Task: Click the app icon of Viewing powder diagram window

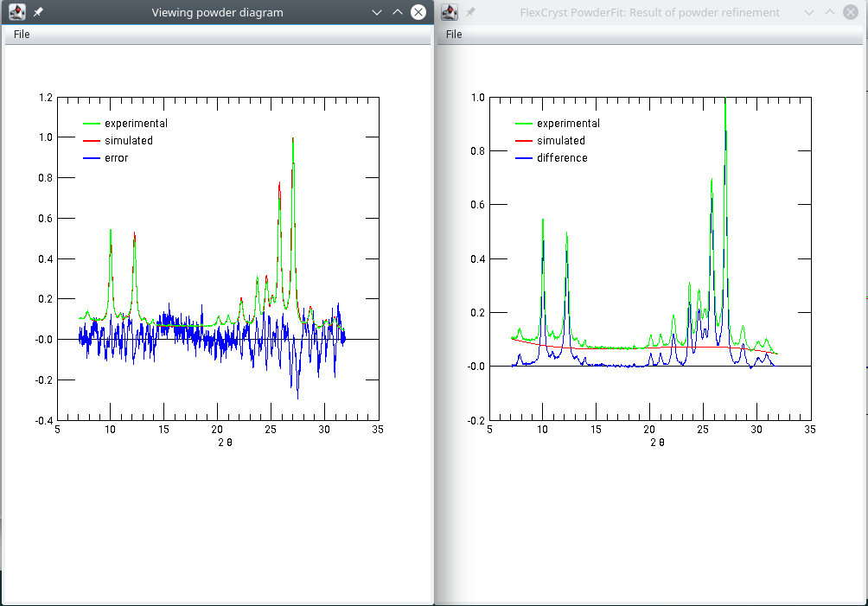Action: [x=16, y=12]
